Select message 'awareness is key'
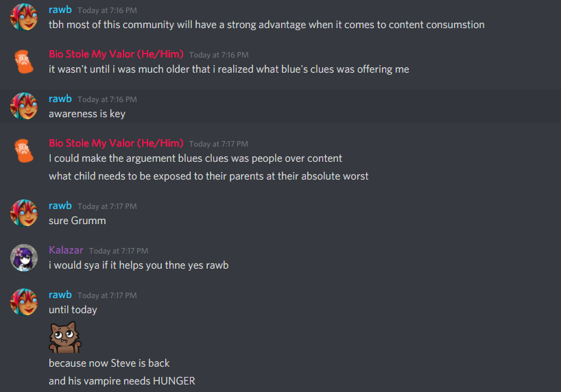The image size is (561, 392). point(87,114)
